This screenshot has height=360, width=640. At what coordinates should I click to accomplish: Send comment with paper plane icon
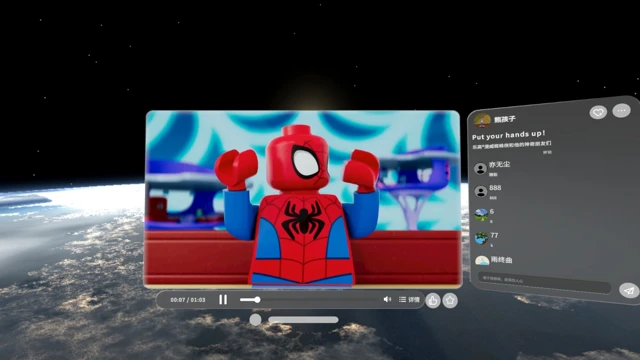[629, 290]
